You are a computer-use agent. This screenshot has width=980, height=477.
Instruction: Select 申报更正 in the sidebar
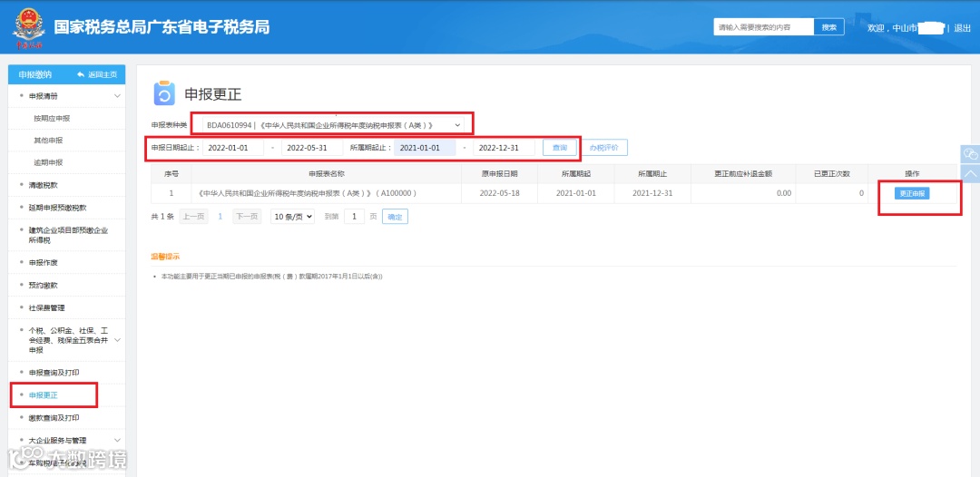pyautogui.click(x=44, y=395)
